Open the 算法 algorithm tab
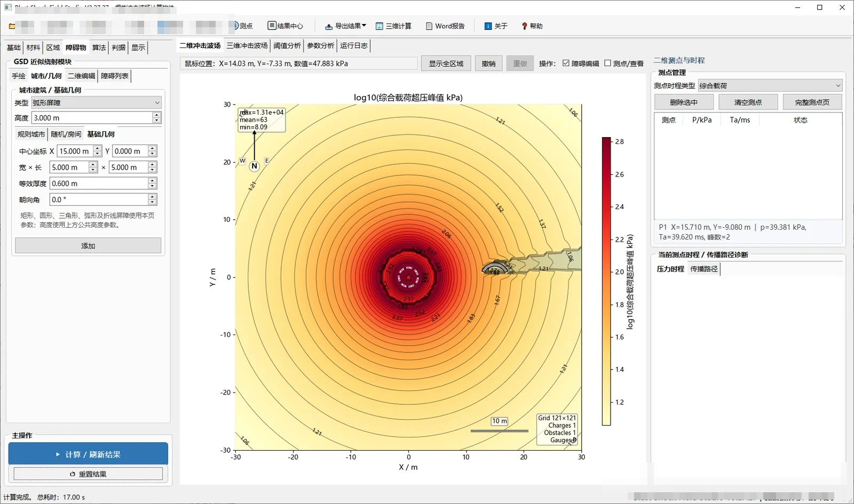Image resolution: width=854 pixels, height=504 pixels. click(99, 47)
